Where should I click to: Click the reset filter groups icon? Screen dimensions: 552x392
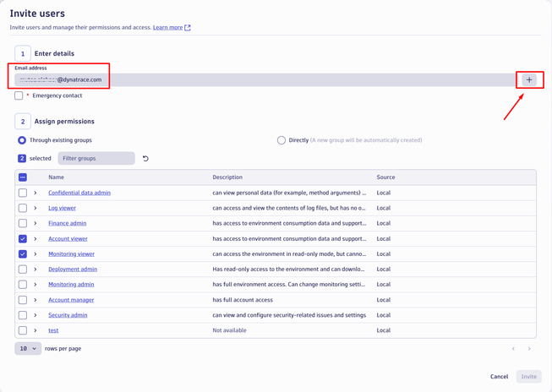[145, 159]
